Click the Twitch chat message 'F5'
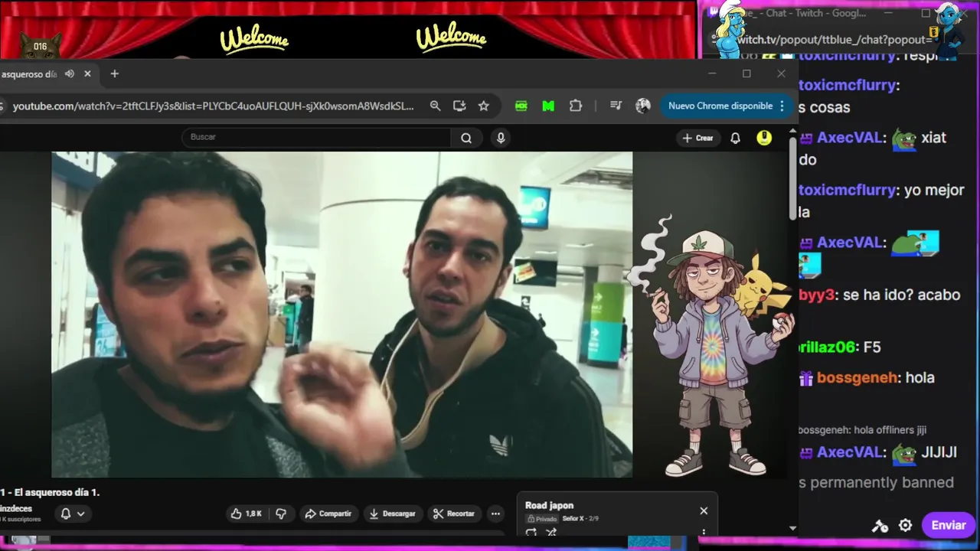Image resolution: width=980 pixels, height=551 pixels. point(871,347)
